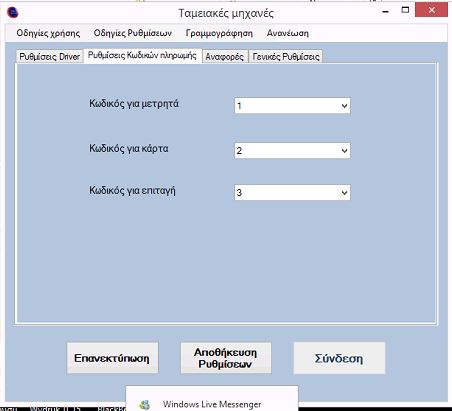Expand the Κωδικός για κάρτα dropdown arrow

point(344,151)
